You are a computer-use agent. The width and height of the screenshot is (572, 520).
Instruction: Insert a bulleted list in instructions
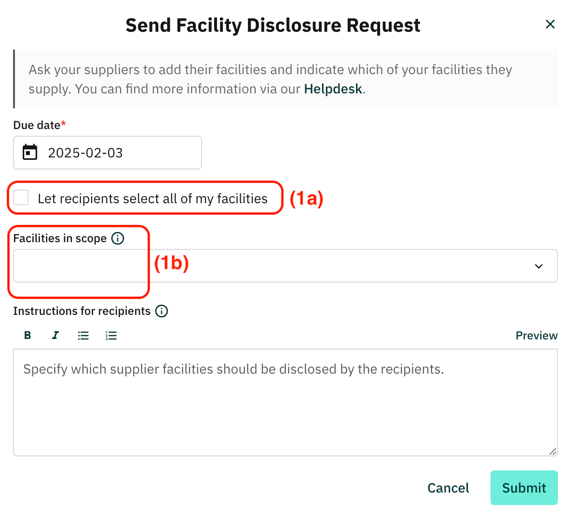click(83, 335)
